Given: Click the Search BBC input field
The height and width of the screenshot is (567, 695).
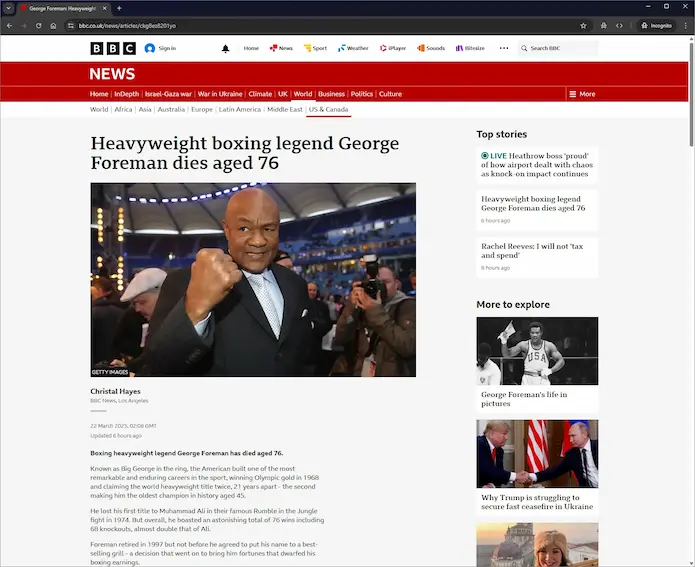Looking at the screenshot, I should click(x=562, y=48).
